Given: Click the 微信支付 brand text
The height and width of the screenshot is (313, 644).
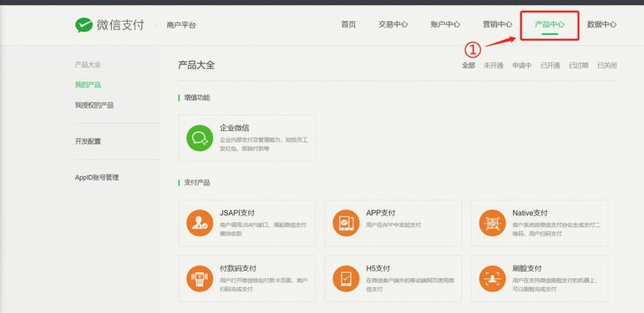Looking at the screenshot, I should [120, 25].
